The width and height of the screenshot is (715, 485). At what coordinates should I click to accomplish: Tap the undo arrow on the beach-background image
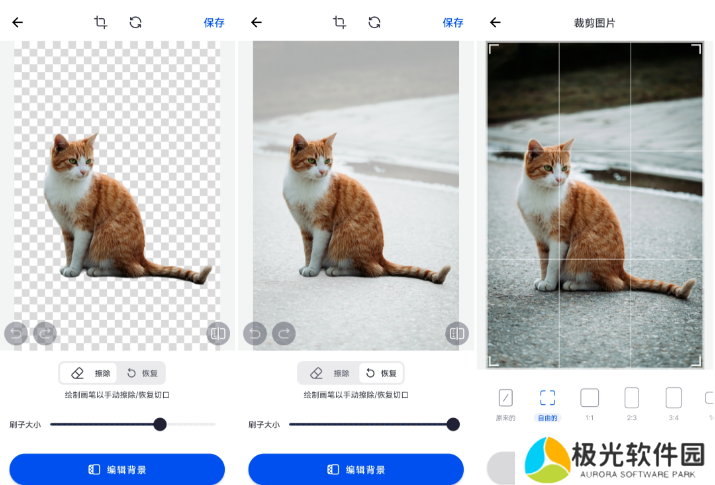tap(255, 333)
